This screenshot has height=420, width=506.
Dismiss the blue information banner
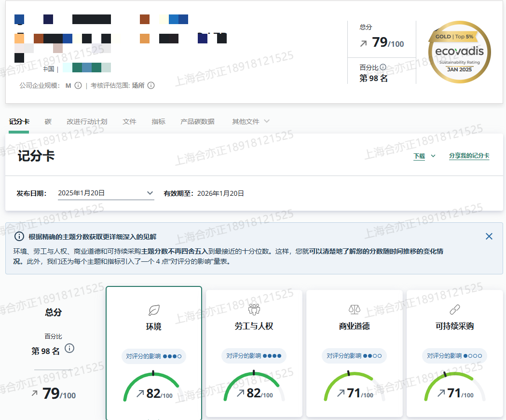click(x=489, y=236)
